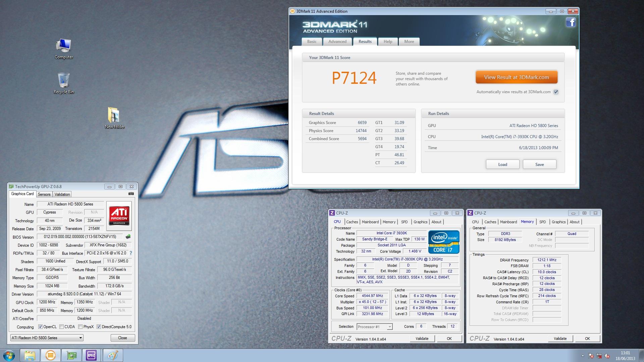Click OK in the left CPU-Z window
Image resolution: width=644 pixels, height=362 pixels.
pyautogui.click(x=449, y=339)
